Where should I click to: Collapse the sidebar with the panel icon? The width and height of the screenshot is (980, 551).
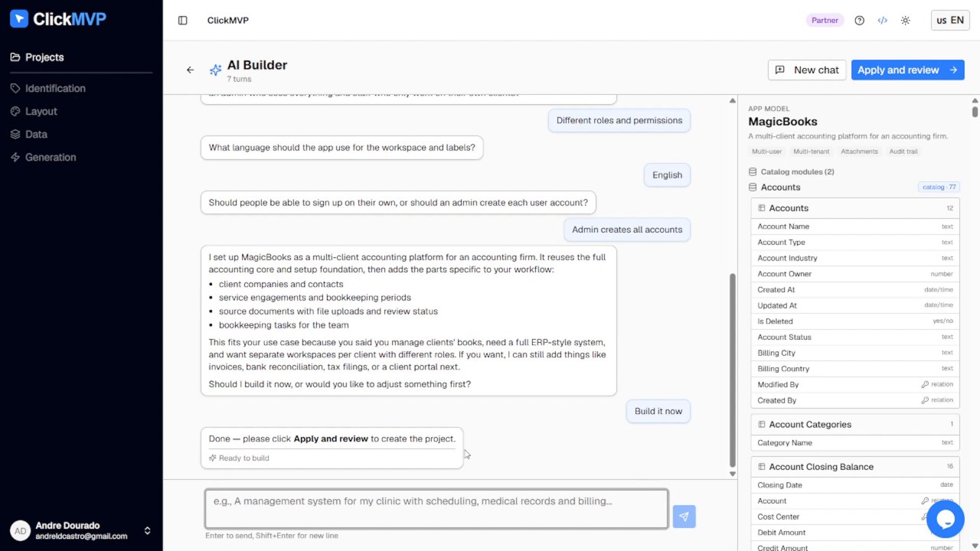(x=182, y=21)
